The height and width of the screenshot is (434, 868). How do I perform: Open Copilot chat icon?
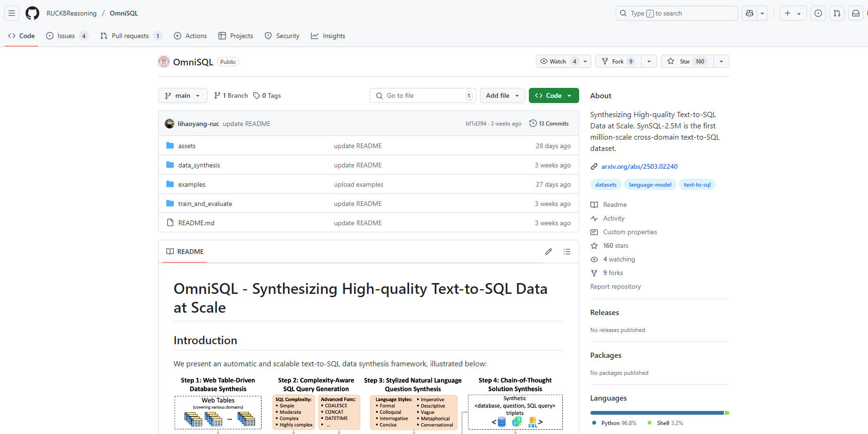750,13
